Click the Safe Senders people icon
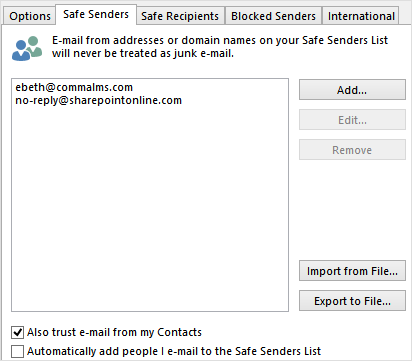Screen dimensions: 412x361 click(x=27, y=49)
